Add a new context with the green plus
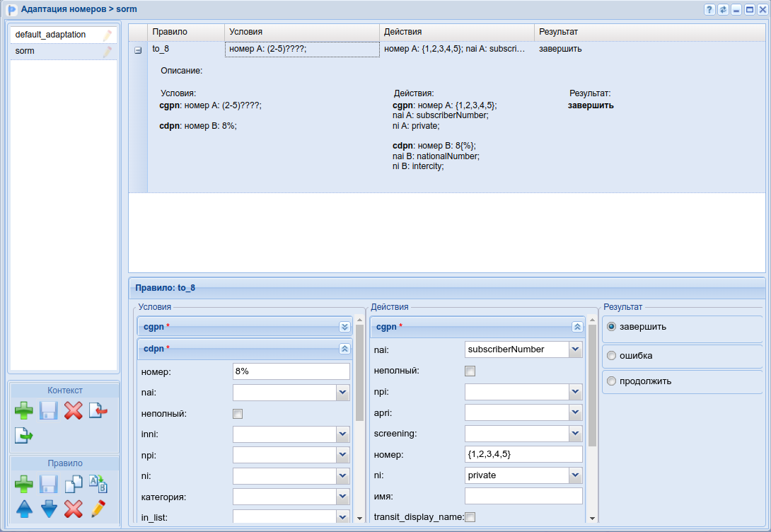 (x=24, y=410)
